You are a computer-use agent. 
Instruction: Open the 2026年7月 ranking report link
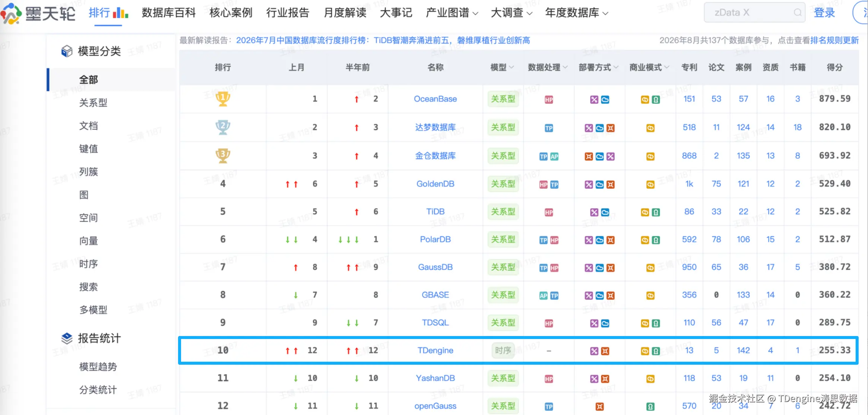pos(383,40)
